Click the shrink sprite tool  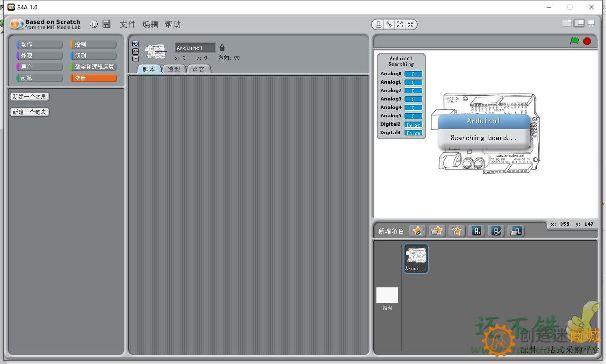[410, 24]
